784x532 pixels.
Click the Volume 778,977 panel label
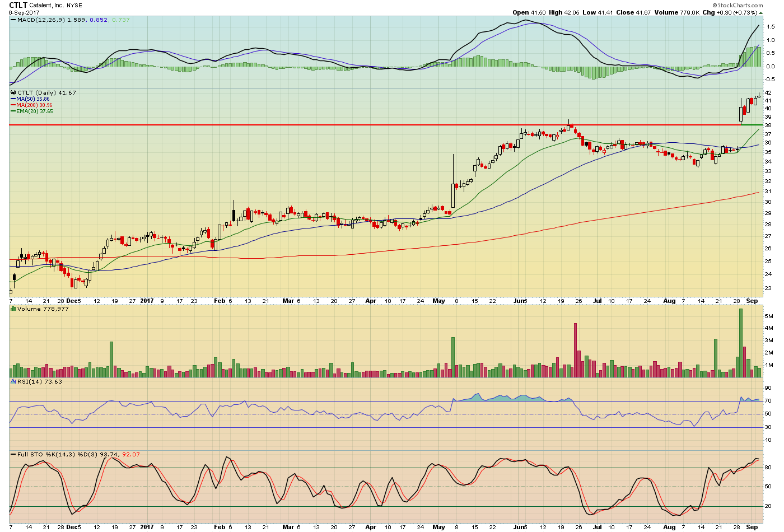tap(43, 309)
